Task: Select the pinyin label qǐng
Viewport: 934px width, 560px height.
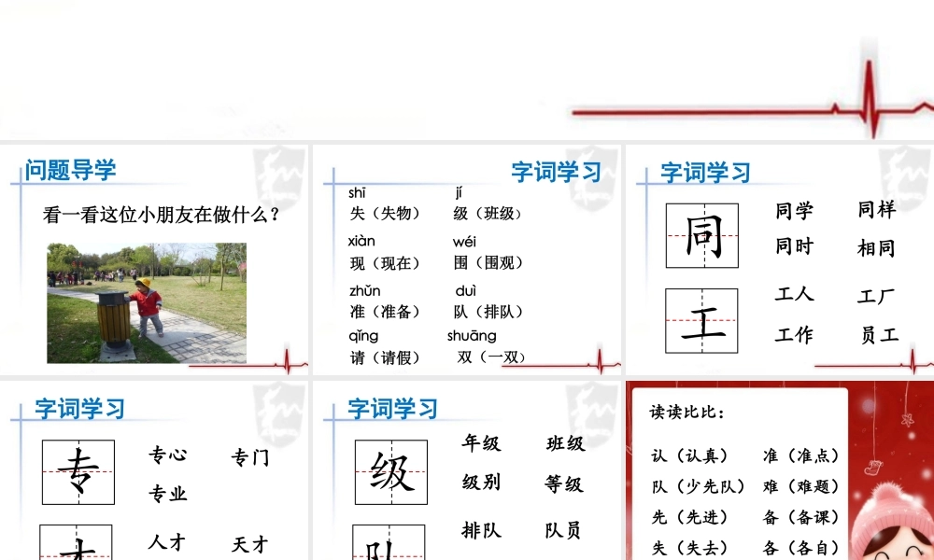Action: coord(362,336)
